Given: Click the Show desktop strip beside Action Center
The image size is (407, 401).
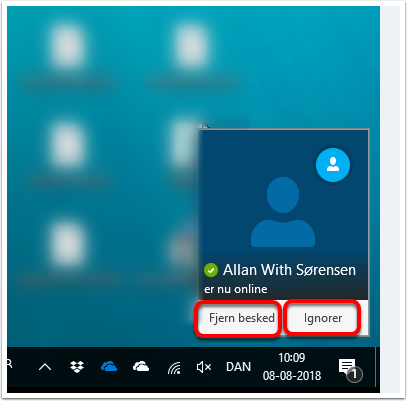Looking at the screenshot, I should click(x=376, y=367).
